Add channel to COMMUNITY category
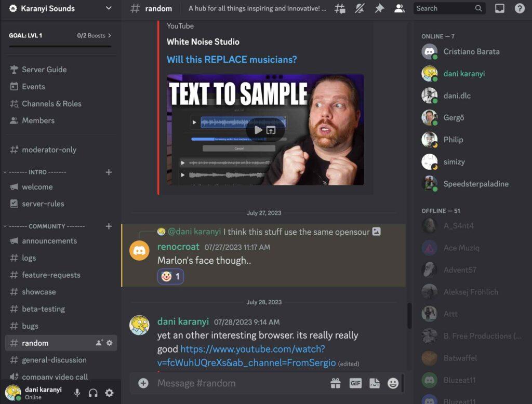Image resolution: width=532 pixels, height=404 pixels. click(x=109, y=226)
